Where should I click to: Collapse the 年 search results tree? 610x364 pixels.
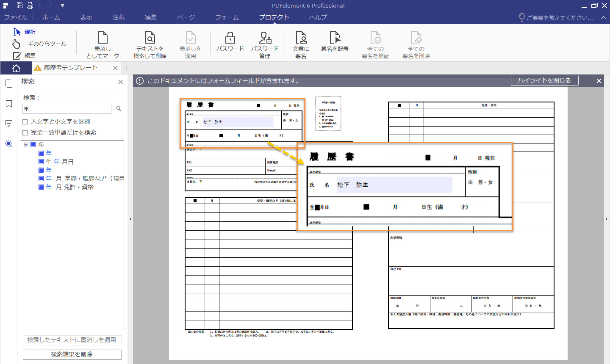pos(26,144)
